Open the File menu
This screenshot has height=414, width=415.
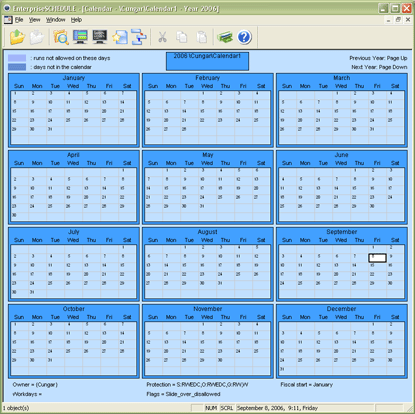pos(19,20)
